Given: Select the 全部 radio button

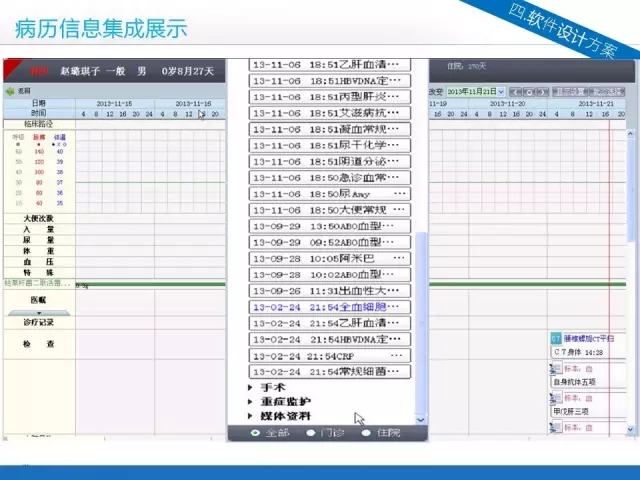Looking at the screenshot, I should (x=255, y=433).
